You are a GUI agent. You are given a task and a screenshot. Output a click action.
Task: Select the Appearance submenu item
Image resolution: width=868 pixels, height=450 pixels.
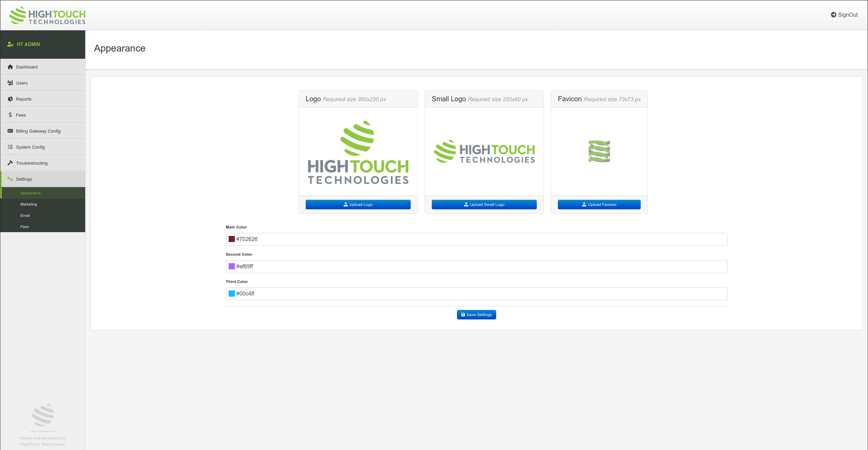(x=30, y=193)
